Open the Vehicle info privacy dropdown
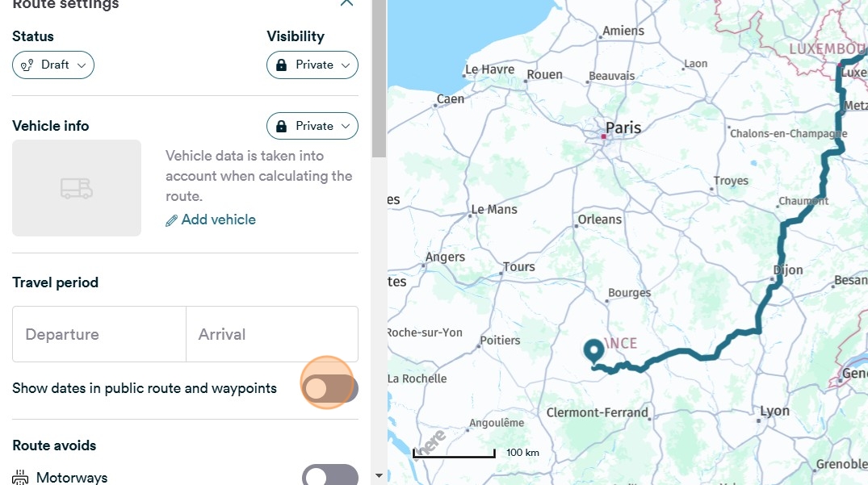 tap(312, 127)
